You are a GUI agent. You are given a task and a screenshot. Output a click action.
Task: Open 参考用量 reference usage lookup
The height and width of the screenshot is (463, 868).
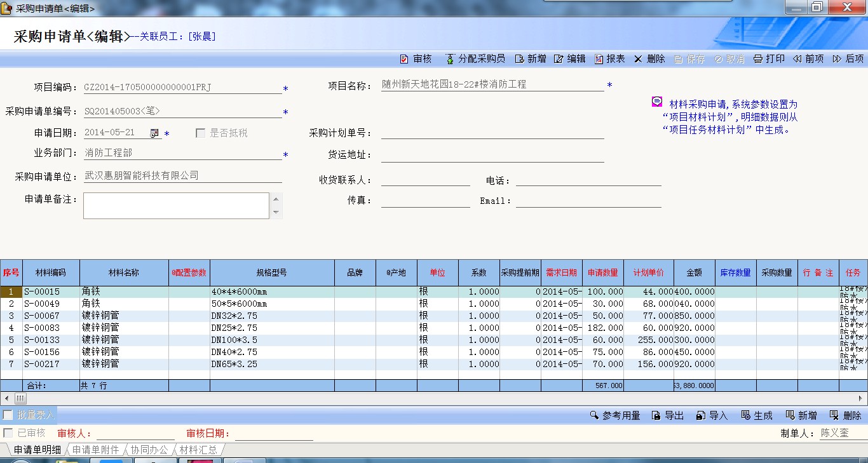(594, 415)
